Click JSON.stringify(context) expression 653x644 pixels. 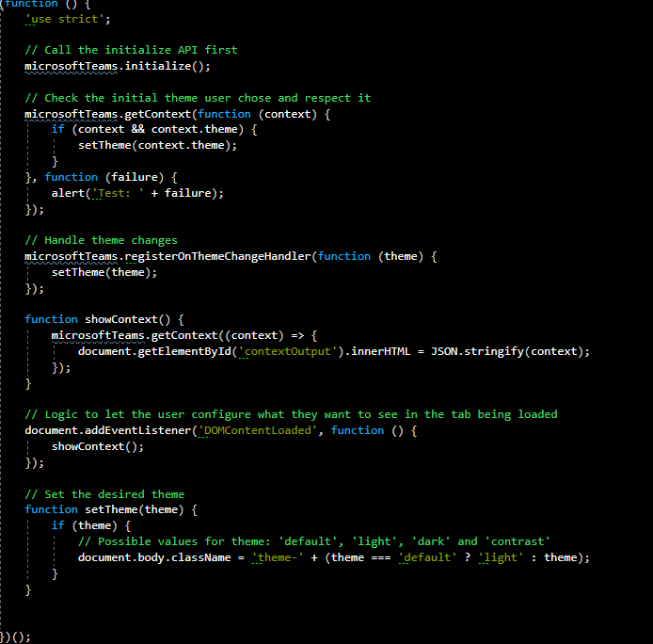507,351
